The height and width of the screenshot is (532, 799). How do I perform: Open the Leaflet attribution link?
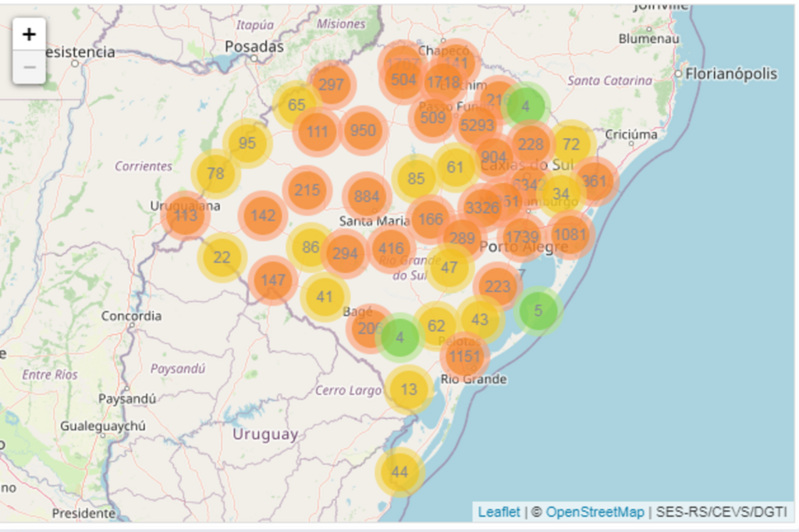pyautogui.click(x=499, y=512)
